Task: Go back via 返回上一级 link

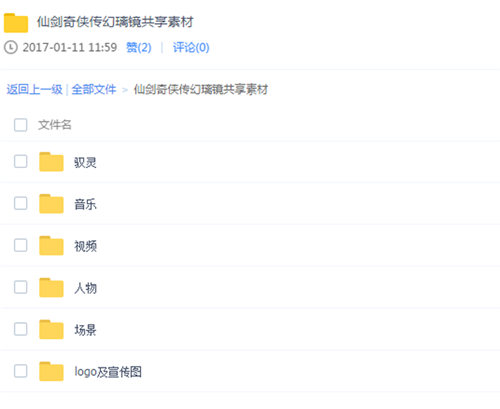Action: click(35, 89)
